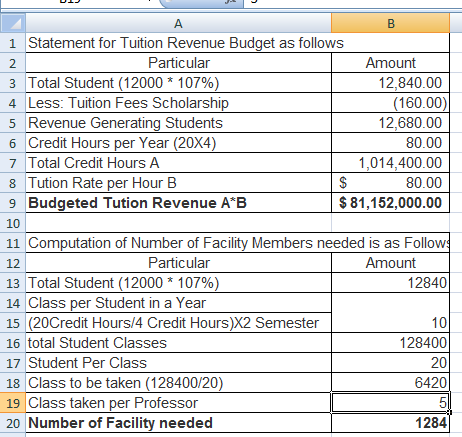Select the Class taken per Professor cell
This screenshot has width=462, height=437.
coord(178,403)
